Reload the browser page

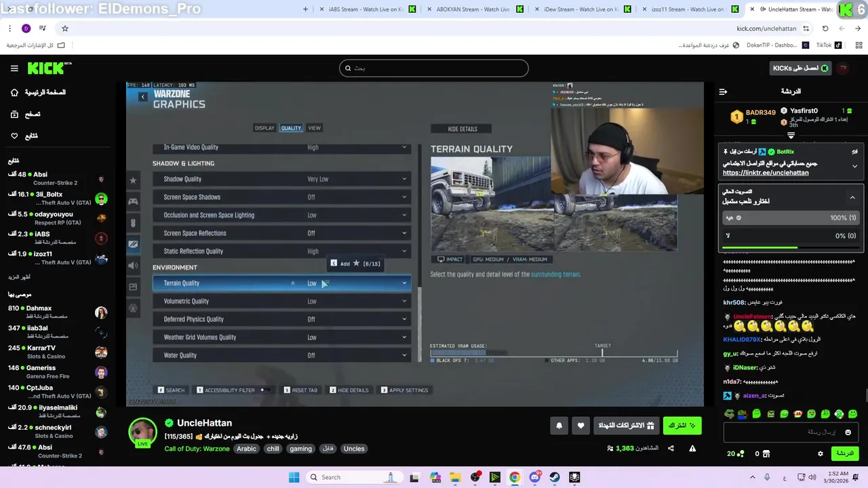click(x=825, y=28)
